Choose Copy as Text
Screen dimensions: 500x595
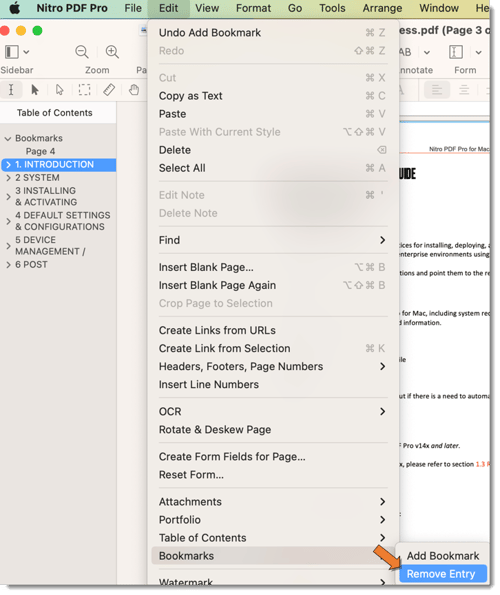[272, 96]
